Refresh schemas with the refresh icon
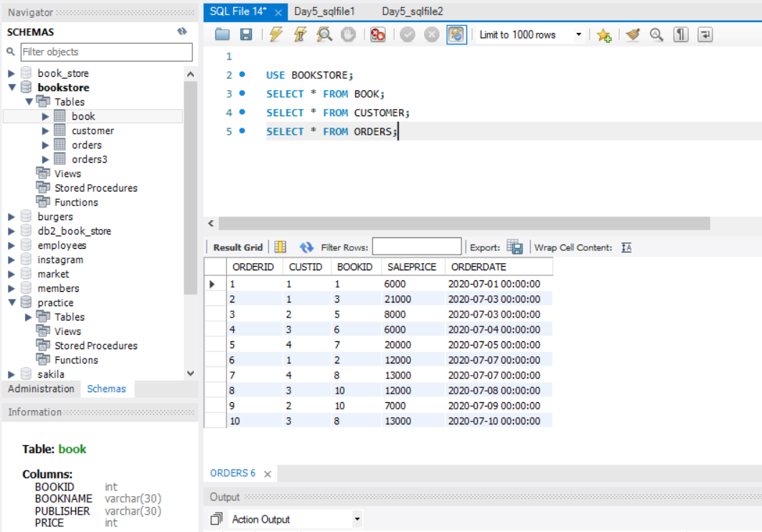Viewport: 762px width, 532px height. 182,32
